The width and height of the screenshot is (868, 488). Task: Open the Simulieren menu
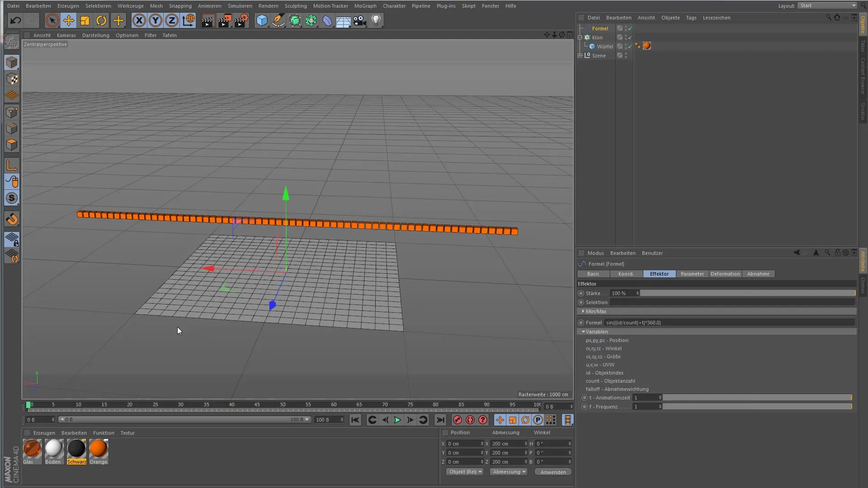point(240,6)
